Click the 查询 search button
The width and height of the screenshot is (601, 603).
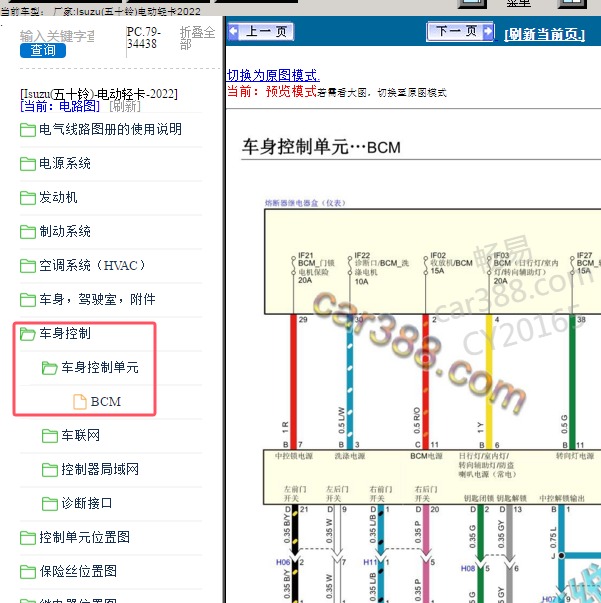[x=43, y=50]
